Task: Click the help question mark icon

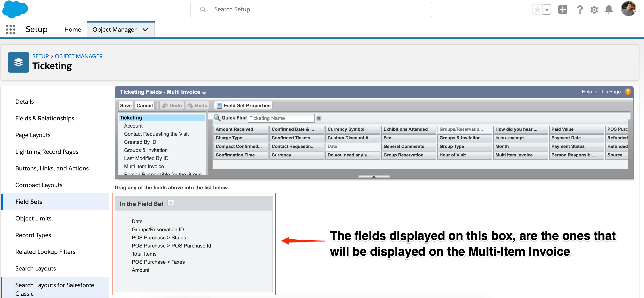Action: click(579, 10)
